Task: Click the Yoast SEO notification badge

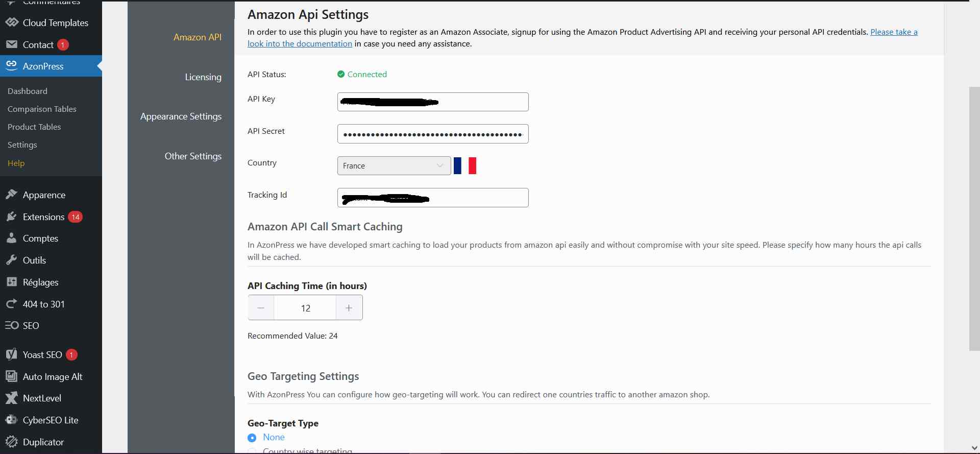Action: tap(71, 354)
